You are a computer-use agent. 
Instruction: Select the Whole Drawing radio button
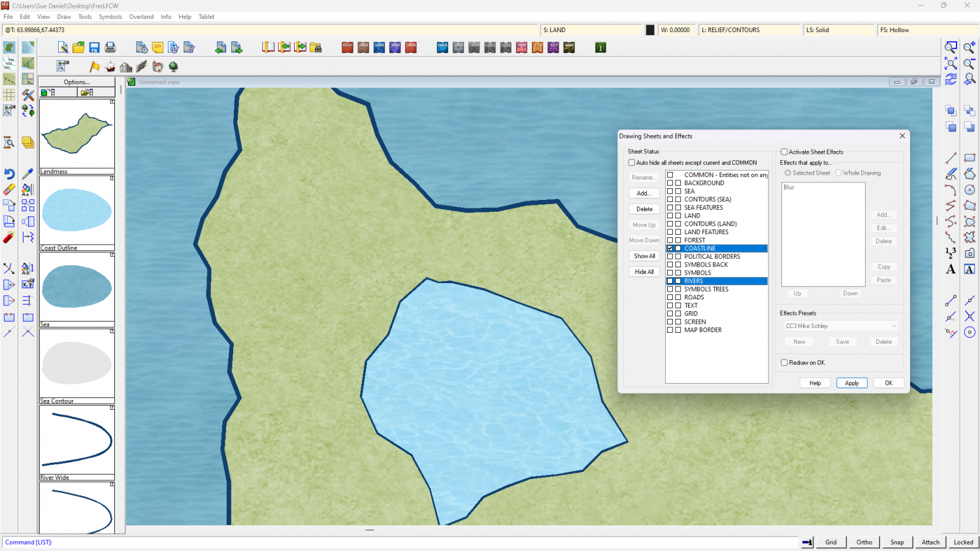coord(838,173)
